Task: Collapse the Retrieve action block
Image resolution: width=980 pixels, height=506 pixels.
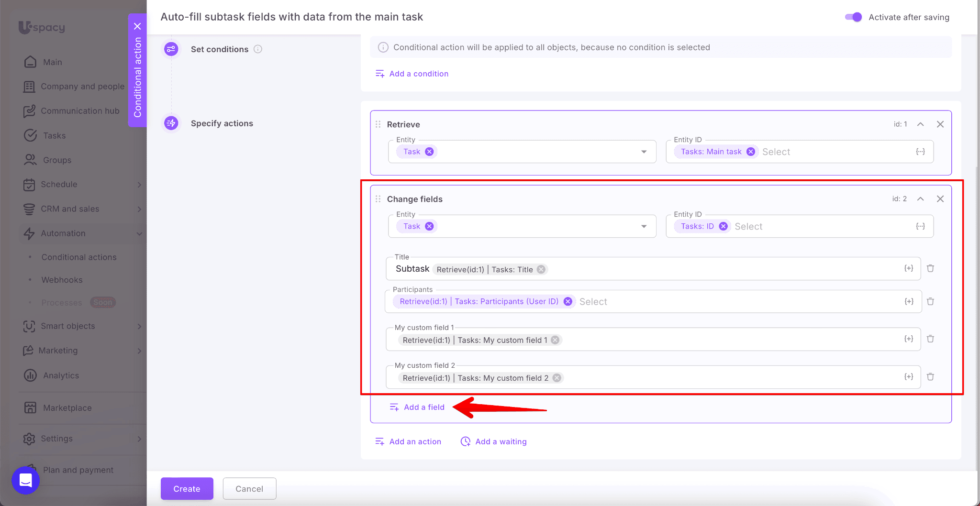Action: [920, 124]
